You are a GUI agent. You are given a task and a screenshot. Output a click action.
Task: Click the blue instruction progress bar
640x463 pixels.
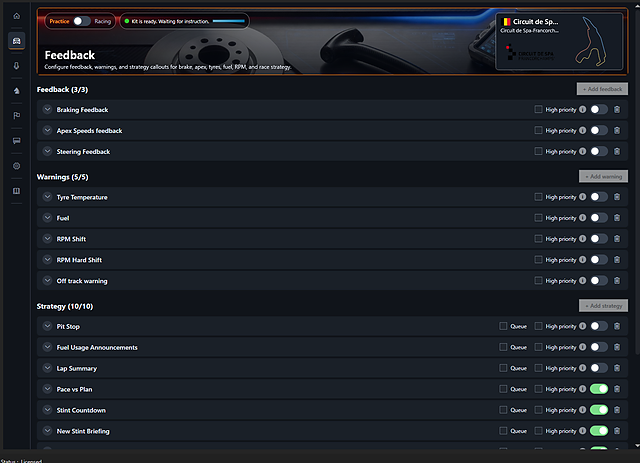229,21
